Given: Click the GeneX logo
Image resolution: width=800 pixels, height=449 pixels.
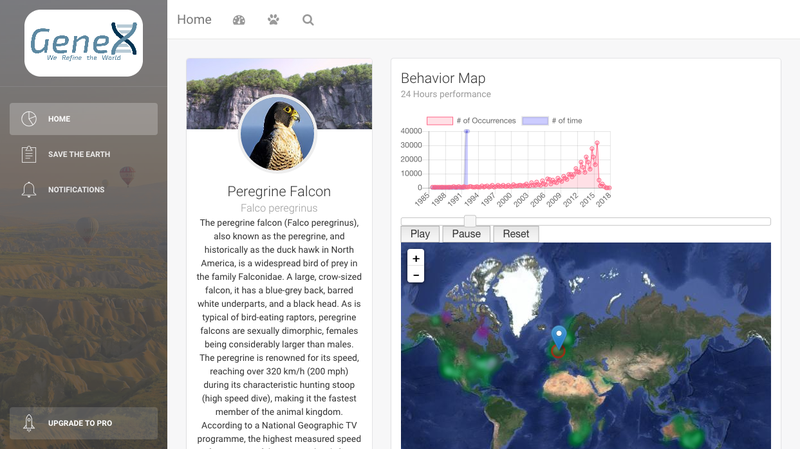Looking at the screenshot, I should click(84, 43).
